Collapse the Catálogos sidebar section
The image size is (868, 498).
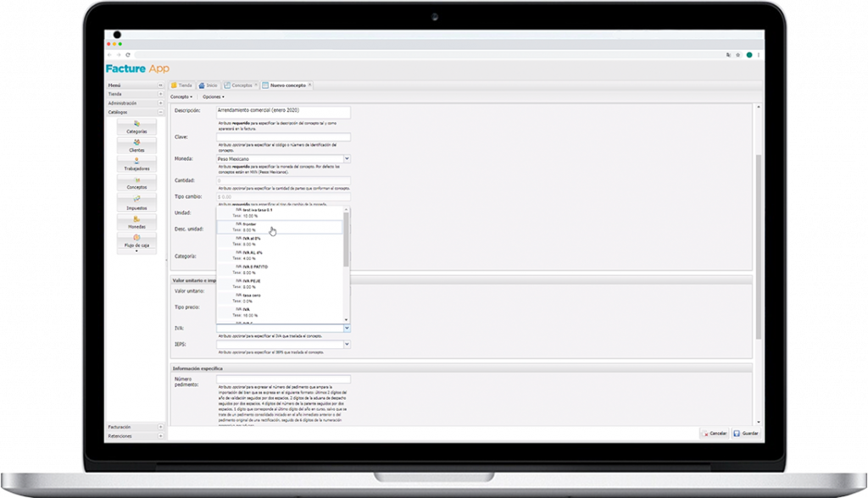coord(160,112)
